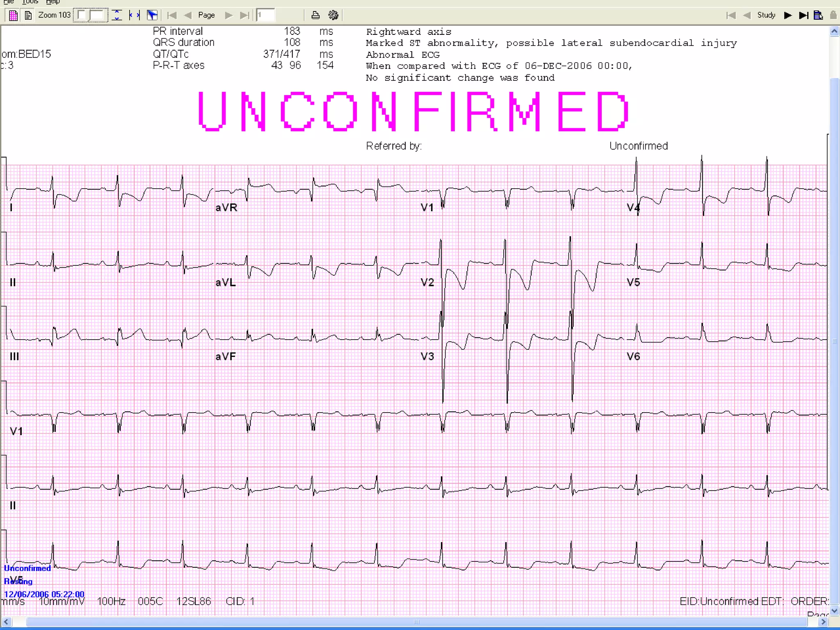Open the Tools menu
The height and width of the screenshot is (630, 840).
(30, 2)
